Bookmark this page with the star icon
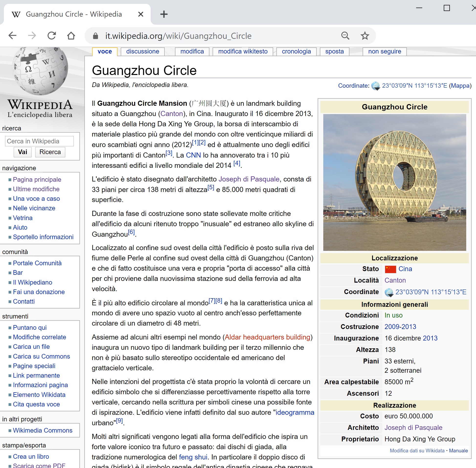Screen dimensions: 476x468 tap(365, 36)
